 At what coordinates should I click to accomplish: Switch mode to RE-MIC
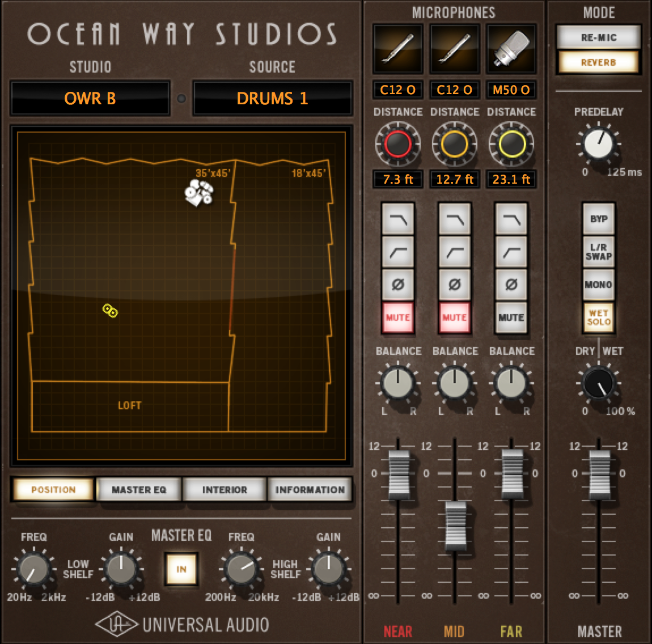click(x=598, y=37)
